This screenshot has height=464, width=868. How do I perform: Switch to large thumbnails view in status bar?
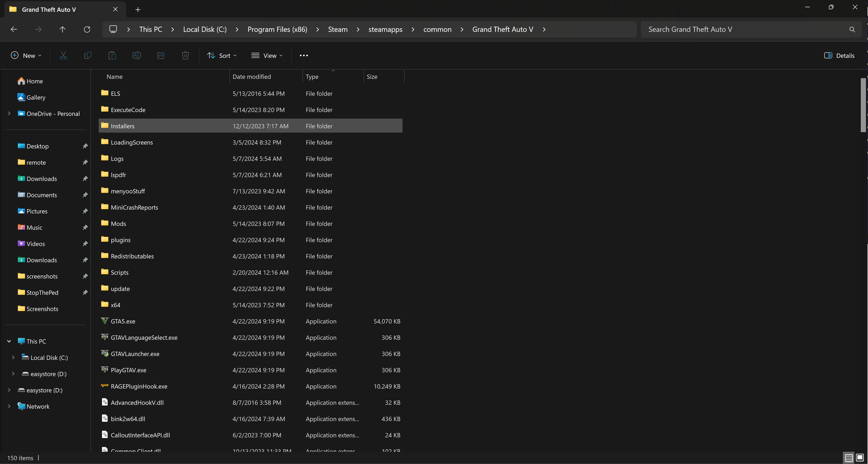[x=860, y=458]
